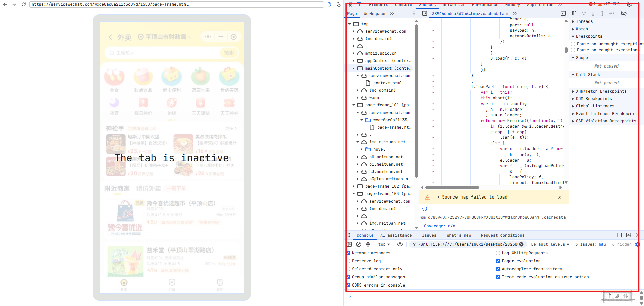Viewport: 644px width, 306px height.
Task: Toggle the console sidebar icon
Action: click(349, 244)
